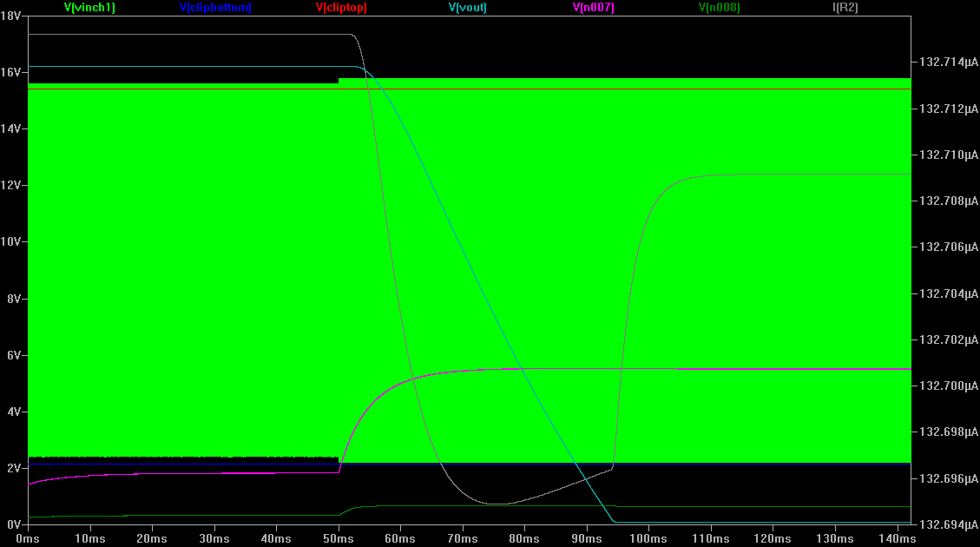Click the 132.706µA right axis label

click(x=949, y=247)
